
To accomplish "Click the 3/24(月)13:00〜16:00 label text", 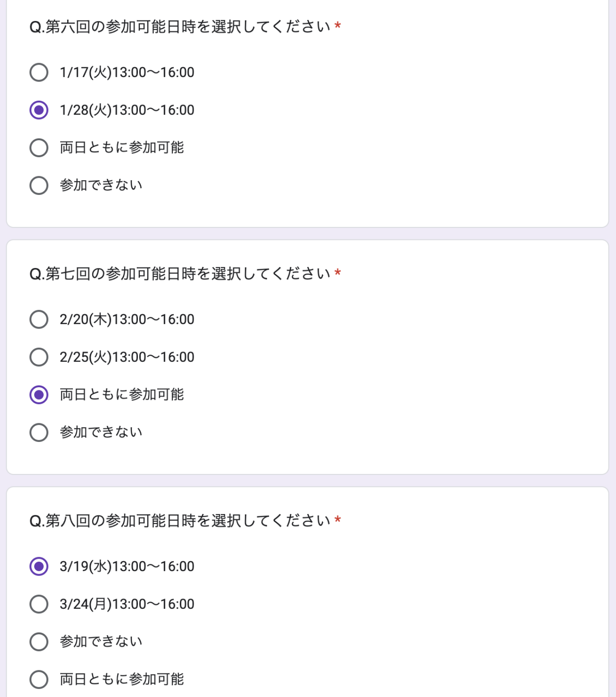I will [127, 604].
